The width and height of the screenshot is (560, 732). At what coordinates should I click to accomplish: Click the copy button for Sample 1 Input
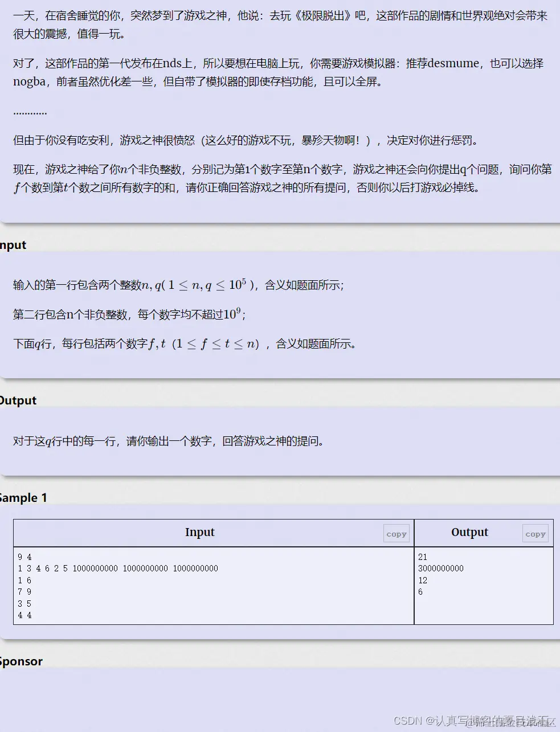(396, 533)
